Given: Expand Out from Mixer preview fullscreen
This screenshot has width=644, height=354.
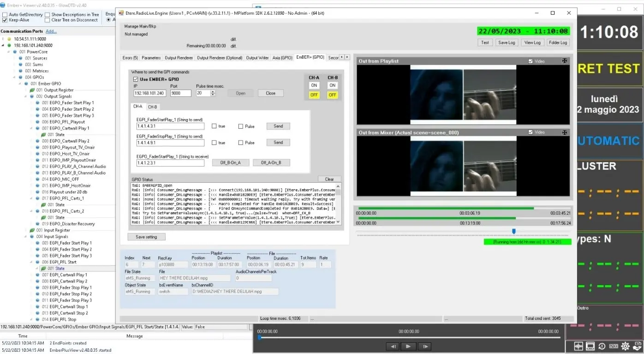Looking at the screenshot, I should [x=564, y=132].
